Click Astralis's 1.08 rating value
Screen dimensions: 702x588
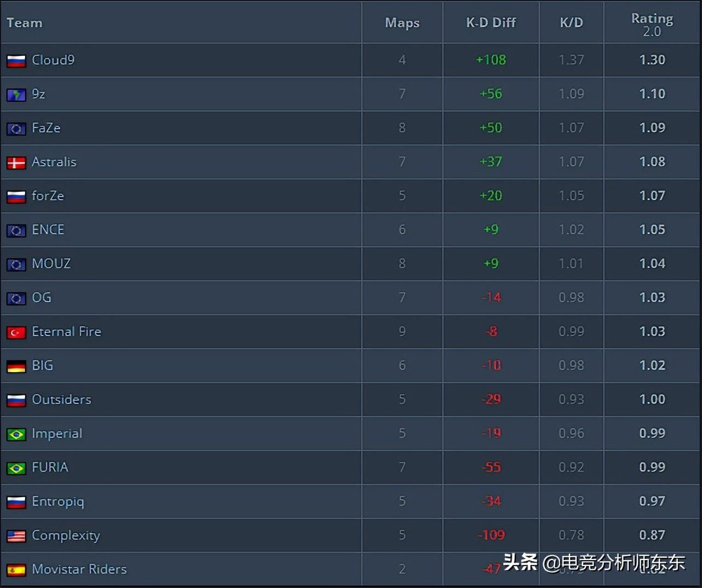pos(652,162)
